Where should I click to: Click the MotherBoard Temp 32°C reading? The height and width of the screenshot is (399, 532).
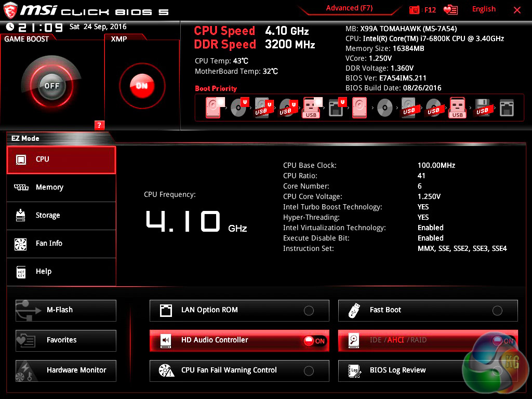236,72
